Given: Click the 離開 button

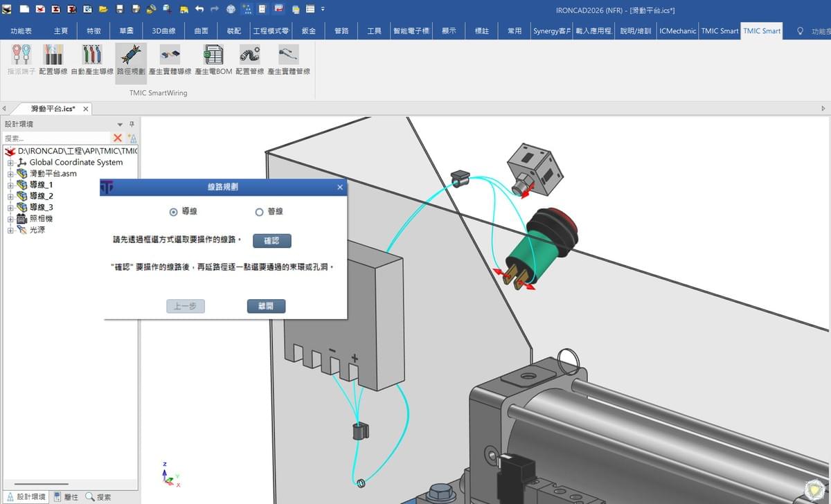Looking at the screenshot, I should (266, 306).
